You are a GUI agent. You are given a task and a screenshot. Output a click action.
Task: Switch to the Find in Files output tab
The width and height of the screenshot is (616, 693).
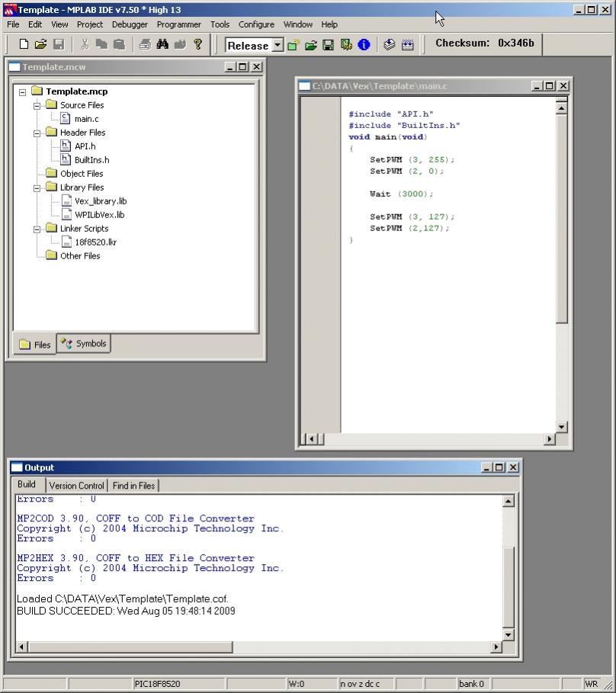pyautogui.click(x=133, y=486)
